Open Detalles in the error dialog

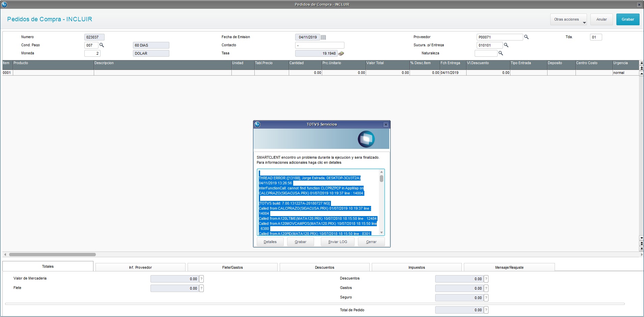[270, 242]
